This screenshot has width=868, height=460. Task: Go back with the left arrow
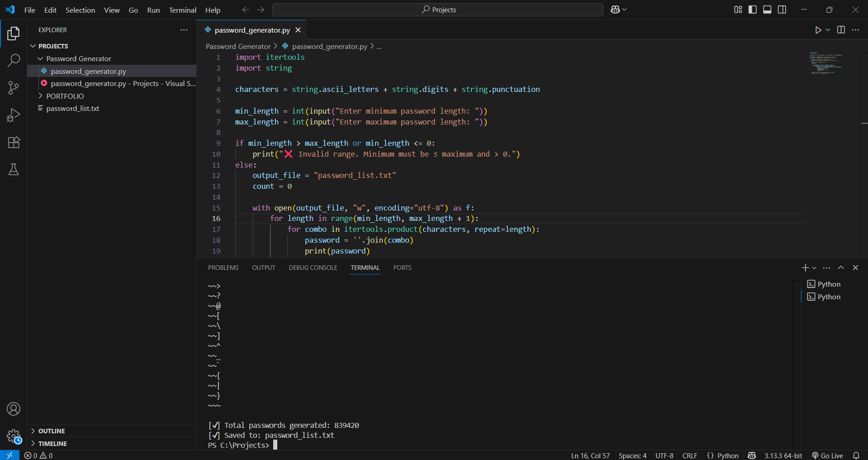[246, 10]
